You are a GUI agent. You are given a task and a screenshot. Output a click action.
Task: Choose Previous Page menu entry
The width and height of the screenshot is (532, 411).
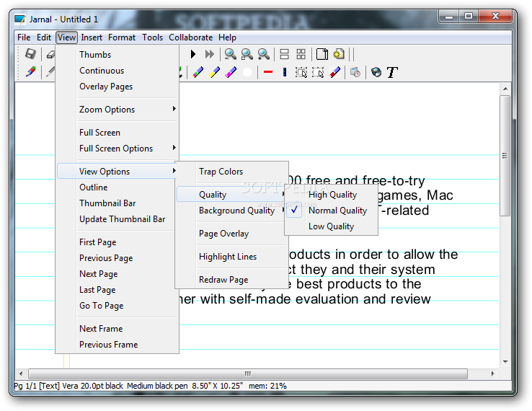pyautogui.click(x=118, y=258)
